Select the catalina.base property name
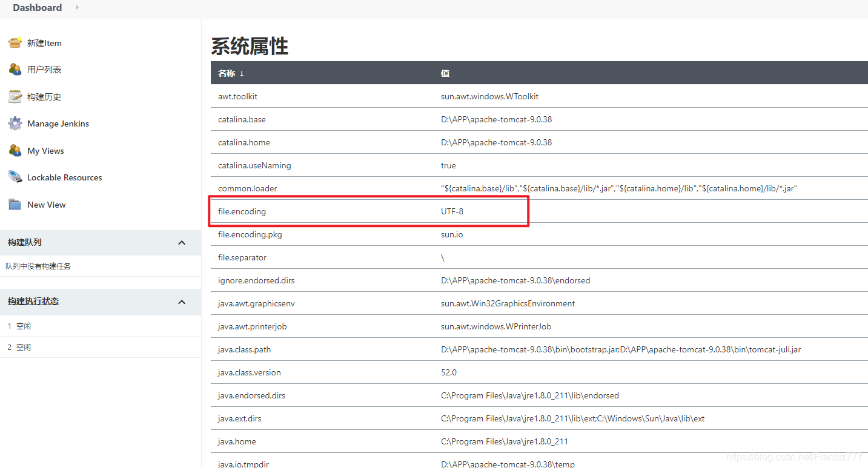This screenshot has height=468, width=868. click(x=242, y=119)
